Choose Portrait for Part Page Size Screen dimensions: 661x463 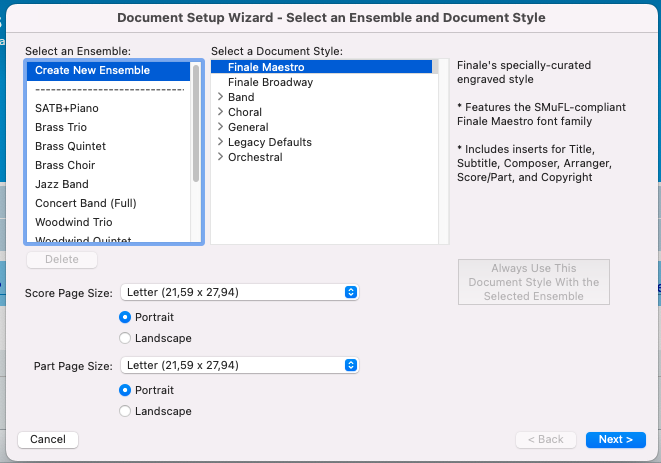(125, 390)
